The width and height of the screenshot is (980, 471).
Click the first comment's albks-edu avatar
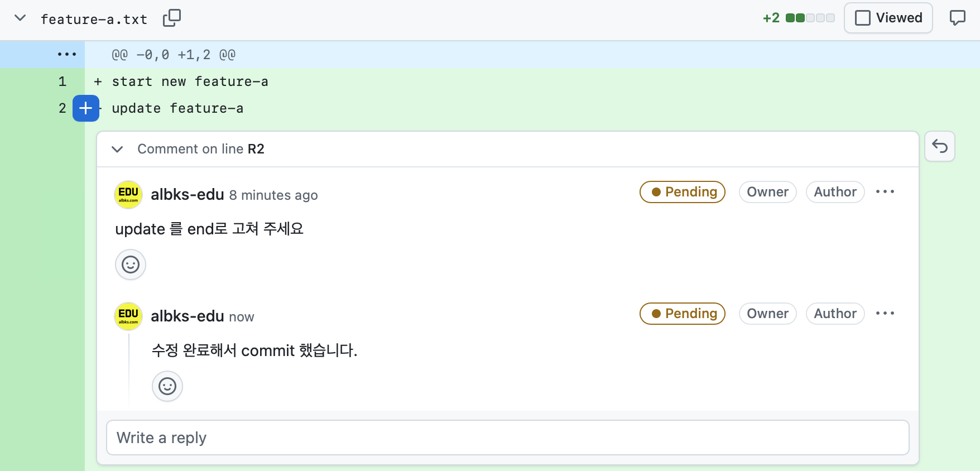[x=128, y=195]
